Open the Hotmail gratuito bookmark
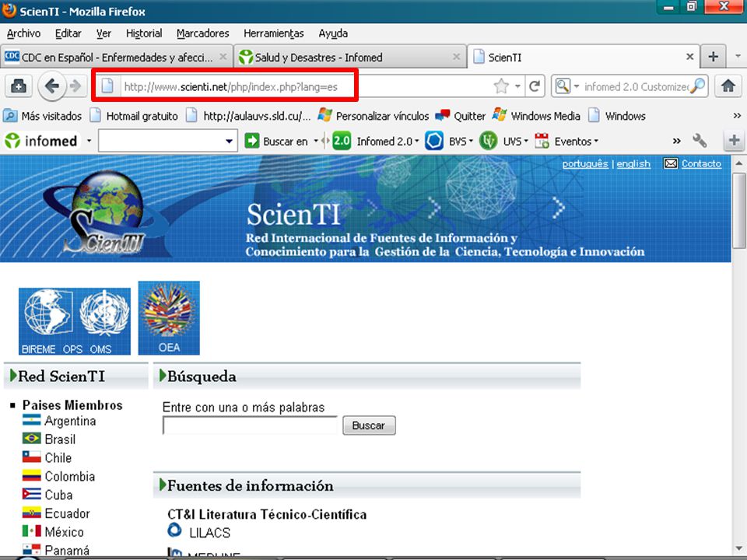The height and width of the screenshot is (560, 747). coord(135,116)
